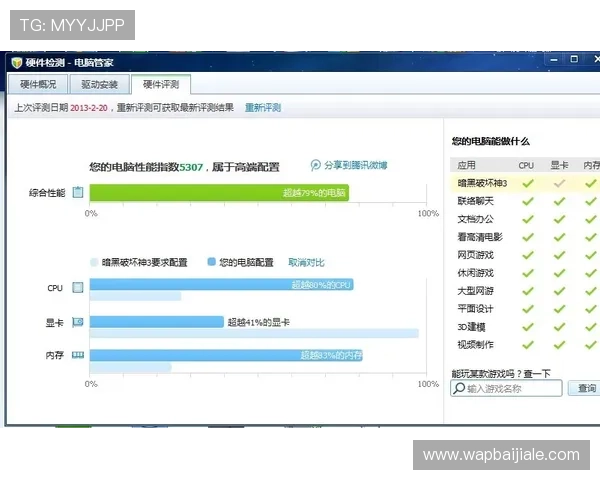This screenshot has height=480, width=600.
Task: Select the 视频制作 row label
Action: (475, 344)
